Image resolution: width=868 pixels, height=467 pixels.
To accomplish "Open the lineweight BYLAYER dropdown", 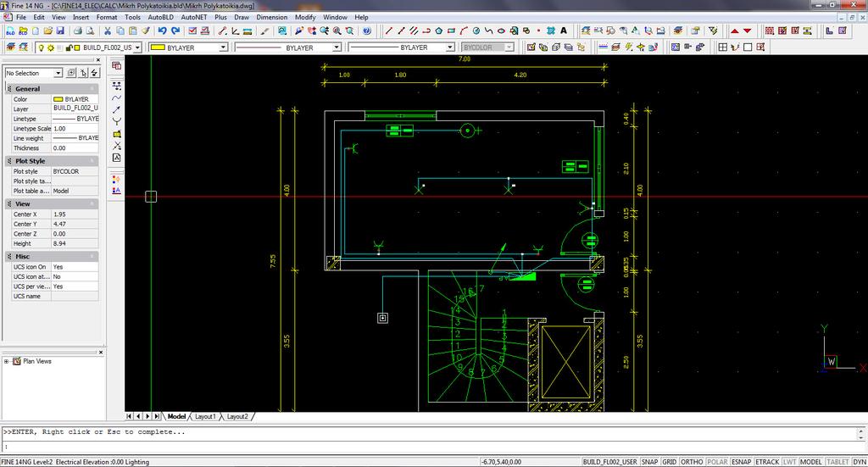I will click(x=450, y=47).
